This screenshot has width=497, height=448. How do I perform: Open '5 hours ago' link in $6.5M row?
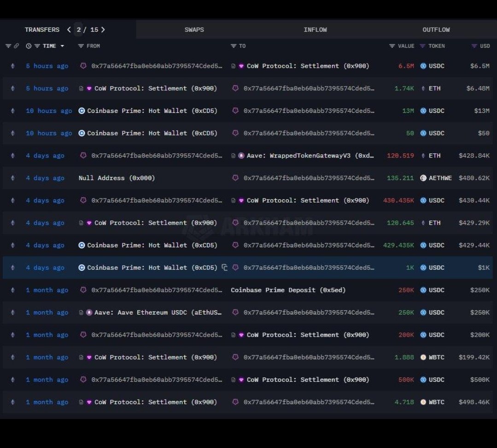coord(47,66)
